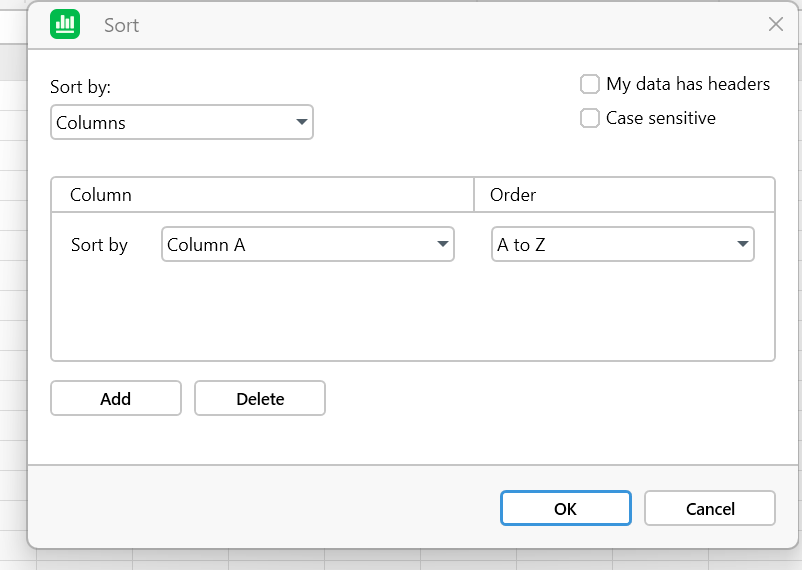Open the A to Z order dropdown
802x570 pixels.
pyautogui.click(x=622, y=245)
